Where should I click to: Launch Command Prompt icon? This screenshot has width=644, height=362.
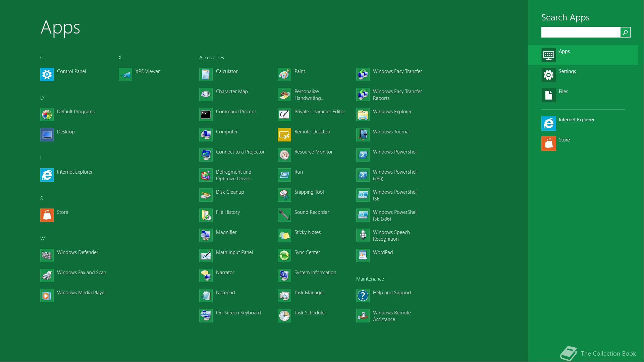point(206,115)
